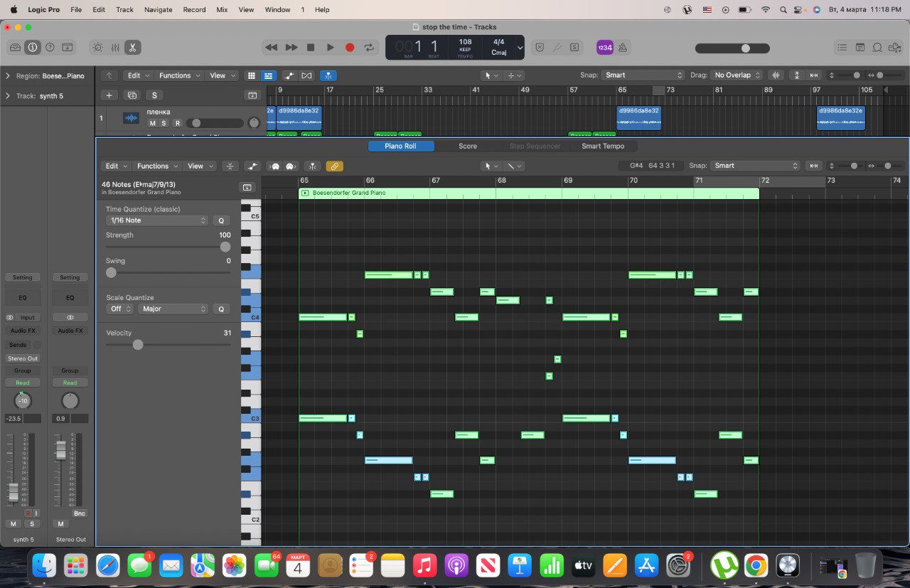Click the red Record button
The height and width of the screenshot is (588, 910).
pyautogui.click(x=350, y=48)
